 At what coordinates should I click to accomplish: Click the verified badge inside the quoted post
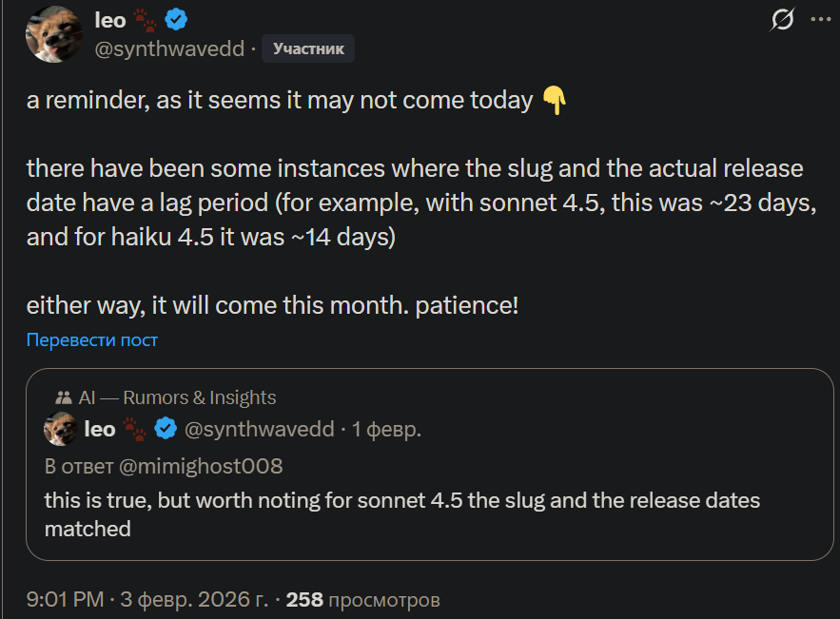(166, 429)
